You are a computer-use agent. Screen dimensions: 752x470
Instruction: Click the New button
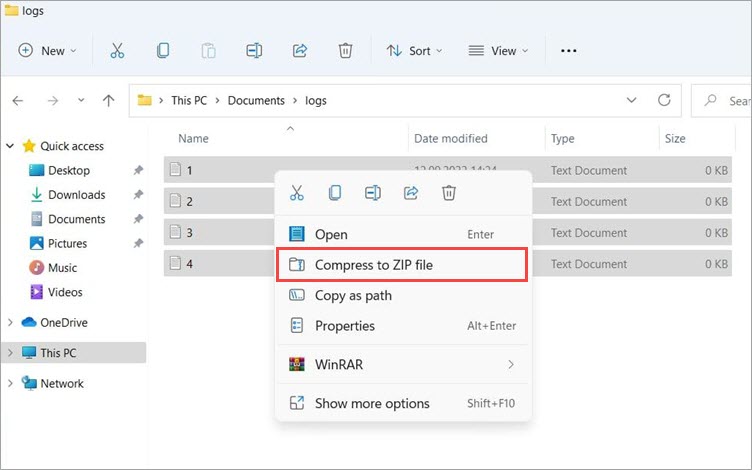click(48, 50)
